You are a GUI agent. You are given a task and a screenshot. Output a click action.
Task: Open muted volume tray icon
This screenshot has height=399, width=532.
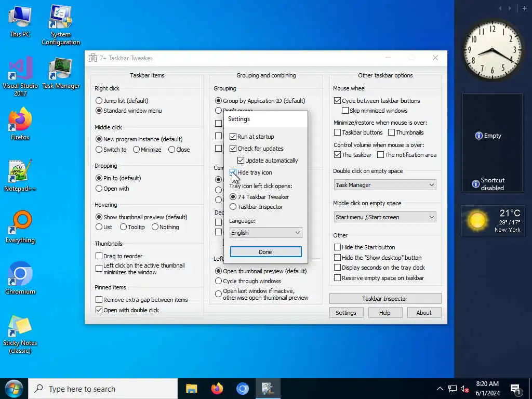point(465,389)
